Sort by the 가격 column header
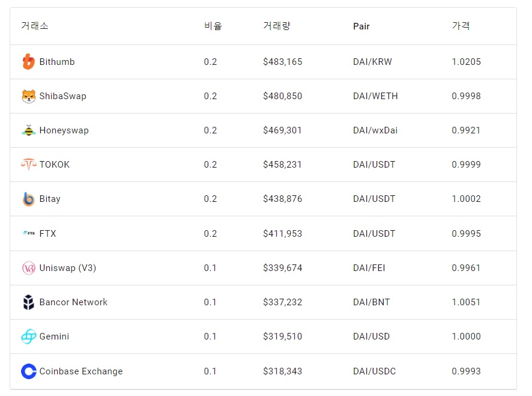The height and width of the screenshot is (396, 532). [461, 26]
